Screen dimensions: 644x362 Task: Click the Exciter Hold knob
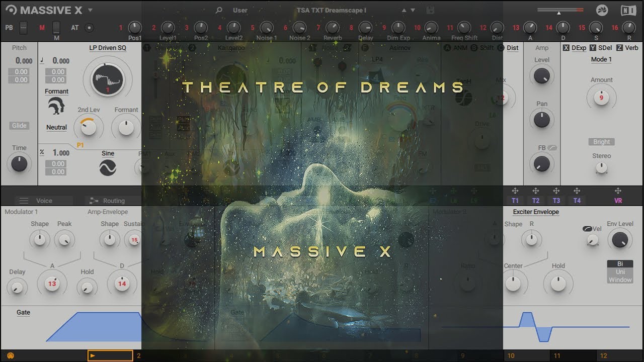[558, 283]
